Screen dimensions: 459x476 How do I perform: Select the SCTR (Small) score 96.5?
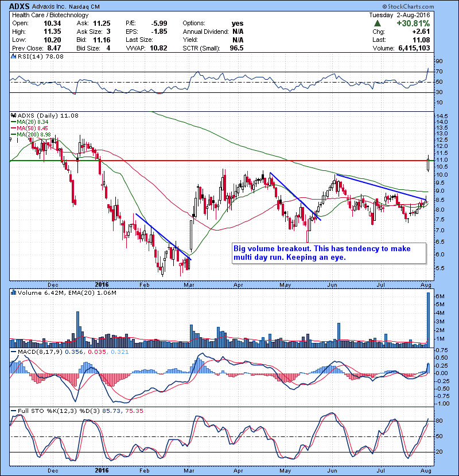pos(236,48)
